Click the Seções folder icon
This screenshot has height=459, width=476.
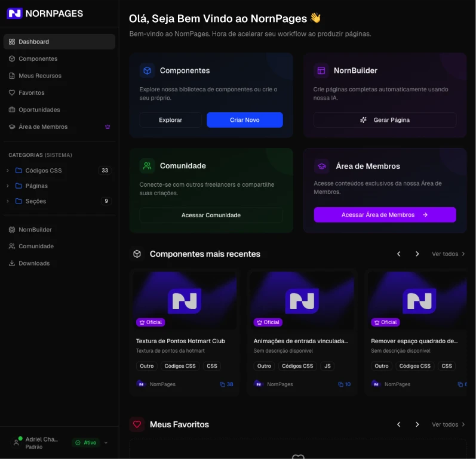(x=19, y=201)
